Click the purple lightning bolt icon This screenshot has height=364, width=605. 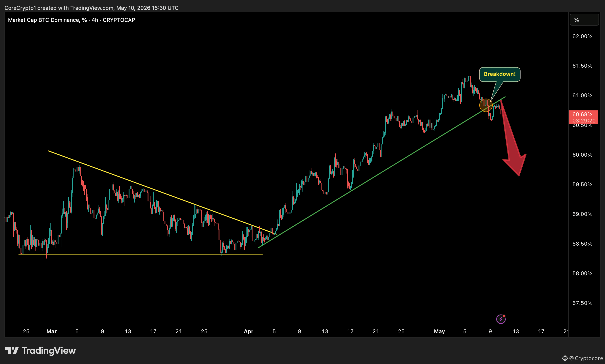501,319
